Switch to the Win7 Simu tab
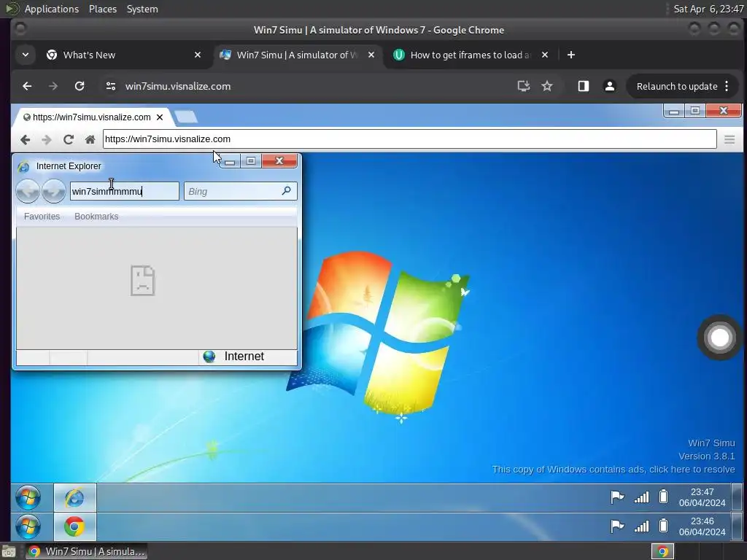The height and width of the screenshot is (560, 747). tap(298, 55)
